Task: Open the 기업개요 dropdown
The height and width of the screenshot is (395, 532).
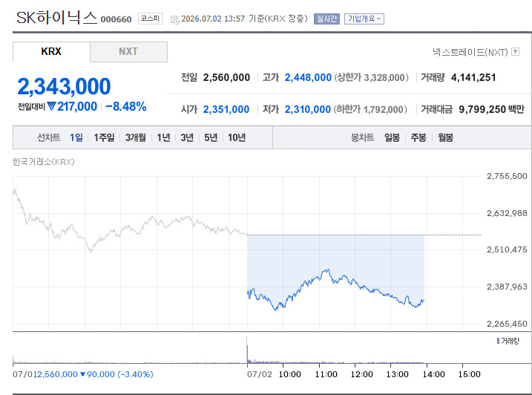Action: [364, 19]
